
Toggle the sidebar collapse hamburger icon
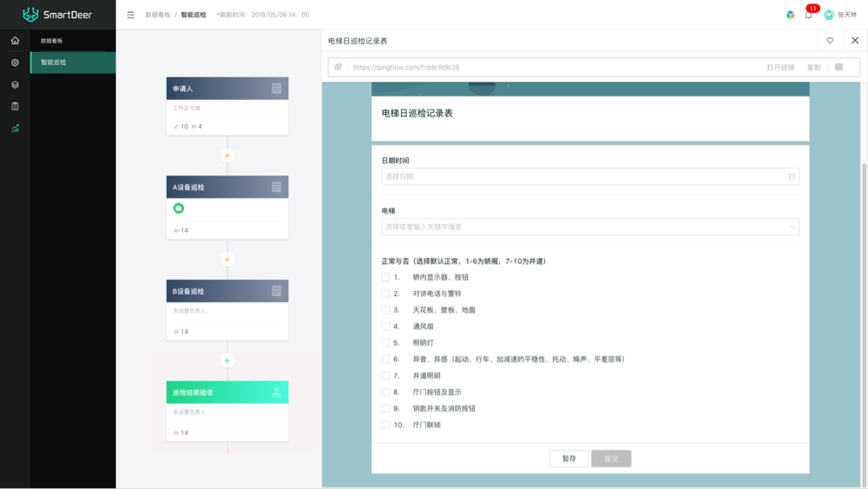(x=130, y=15)
